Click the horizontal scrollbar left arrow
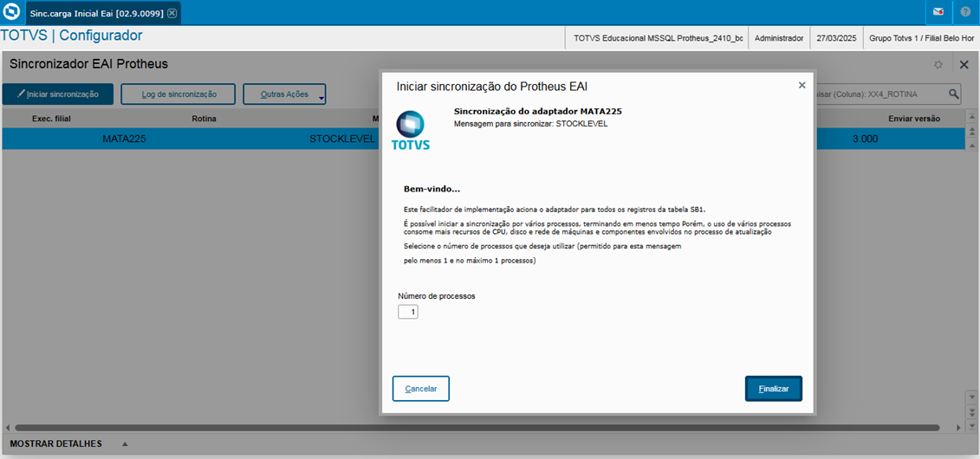The height and width of the screenshot is (459, 980). point(8,428)
